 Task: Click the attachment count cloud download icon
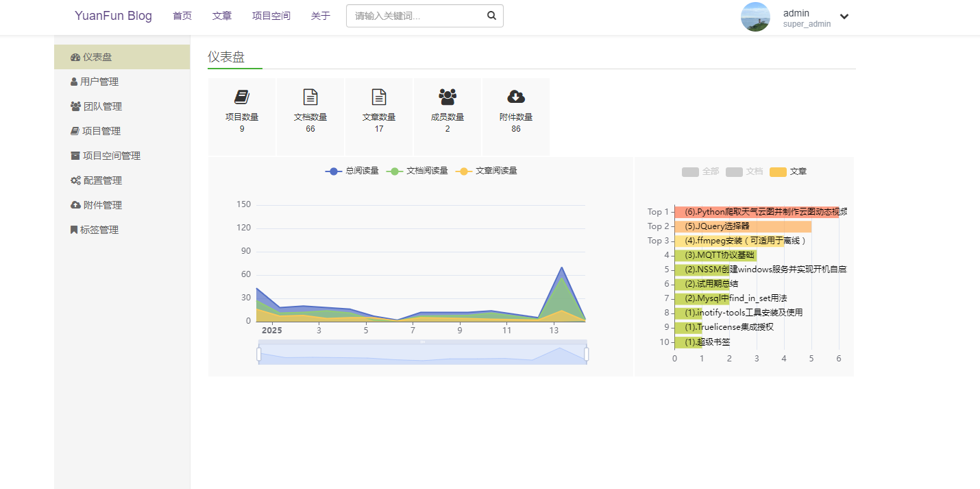tap(516, 97)
